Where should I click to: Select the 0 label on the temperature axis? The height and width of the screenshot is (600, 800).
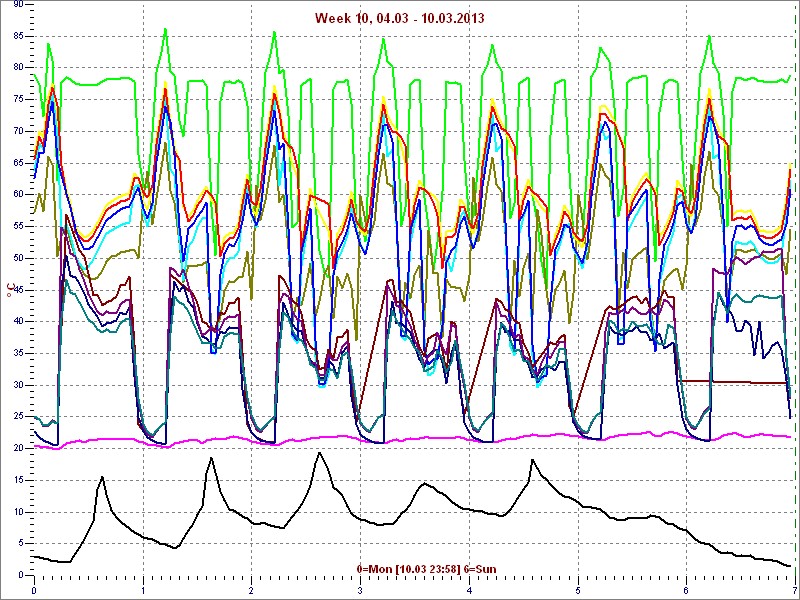pyautogui.click(x=20, y=576)
